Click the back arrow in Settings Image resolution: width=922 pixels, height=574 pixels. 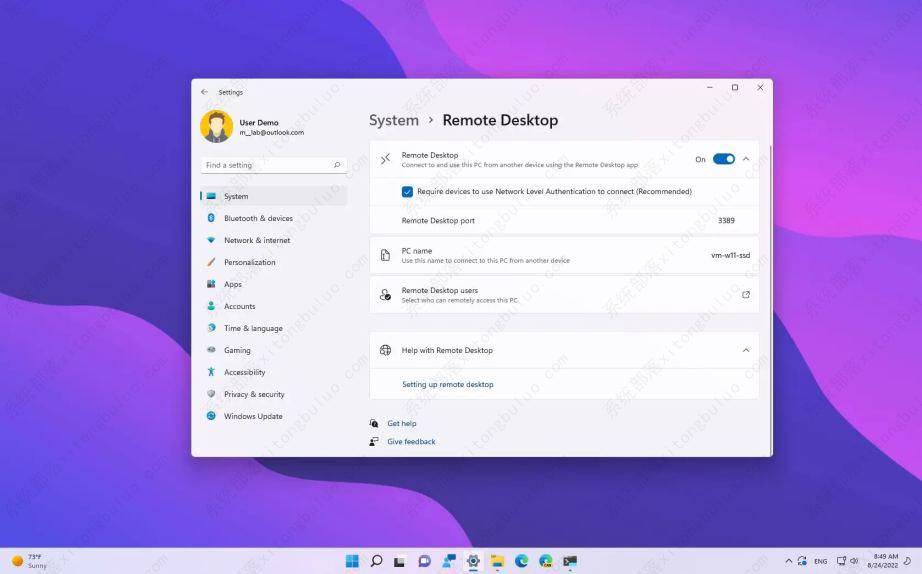coord(204,92)
